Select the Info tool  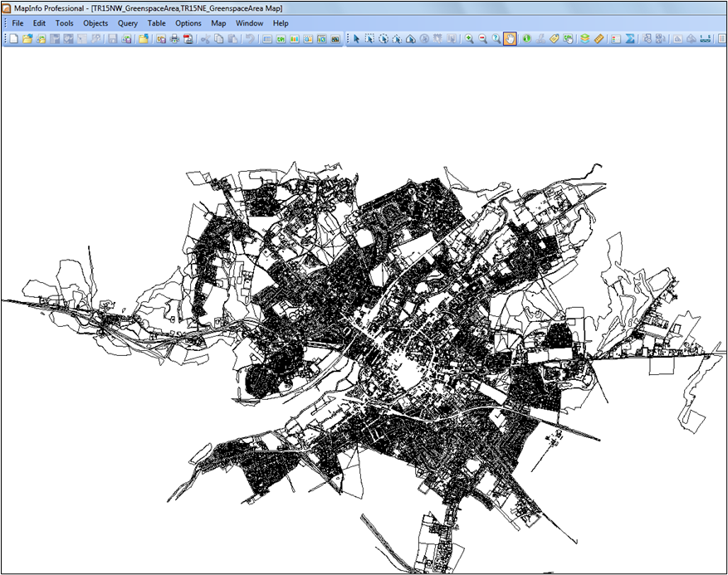point(526,38)
